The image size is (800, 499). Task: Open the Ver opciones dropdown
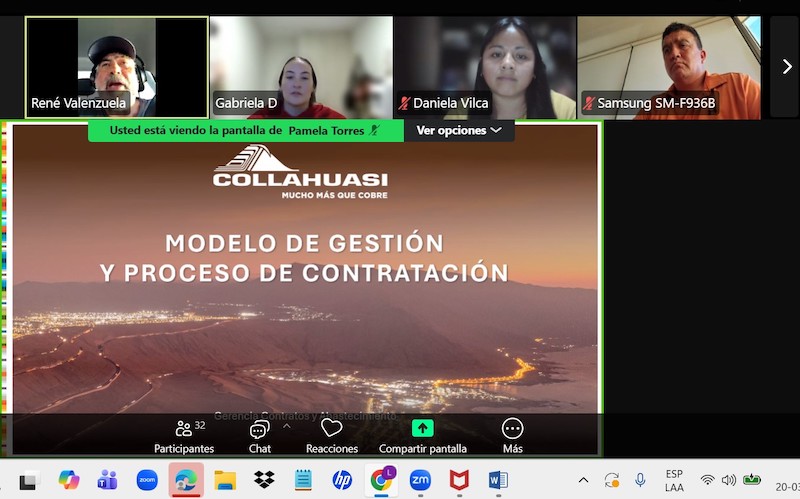tap(459, 130)
